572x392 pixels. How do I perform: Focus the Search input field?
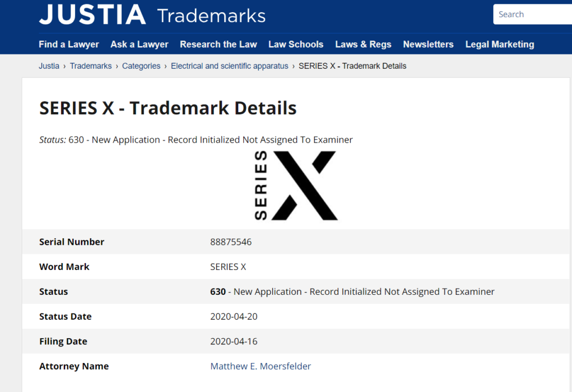pyautogui.click(x=533, y=14)
